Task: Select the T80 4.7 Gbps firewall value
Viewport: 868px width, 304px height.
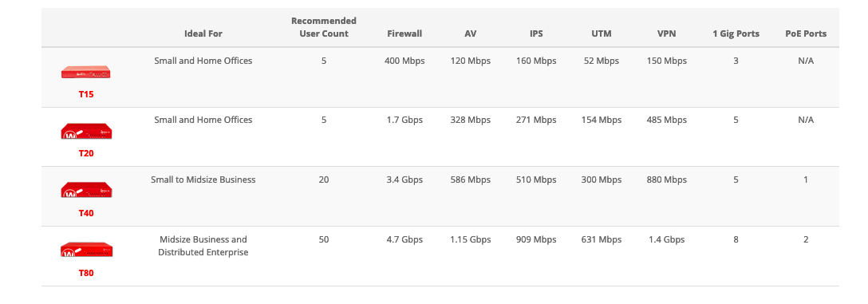Action: pyautogui.click(x=404, y=239)
